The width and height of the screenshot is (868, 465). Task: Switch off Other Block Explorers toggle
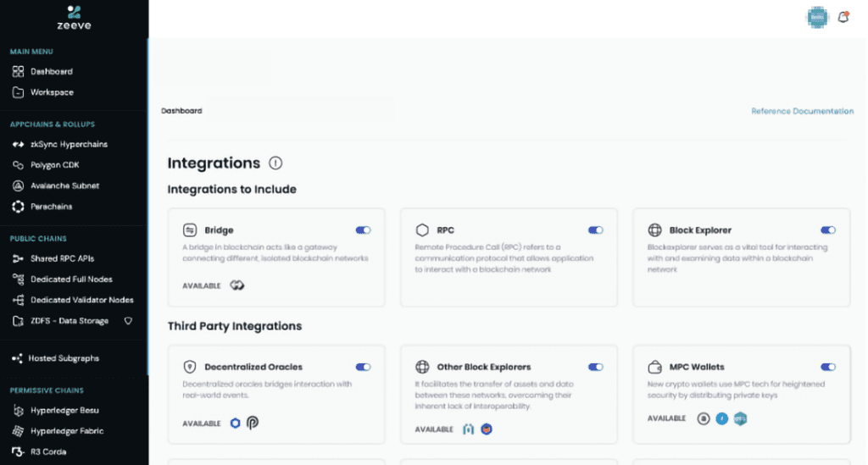pyautogui.click(x=596, y=367)
